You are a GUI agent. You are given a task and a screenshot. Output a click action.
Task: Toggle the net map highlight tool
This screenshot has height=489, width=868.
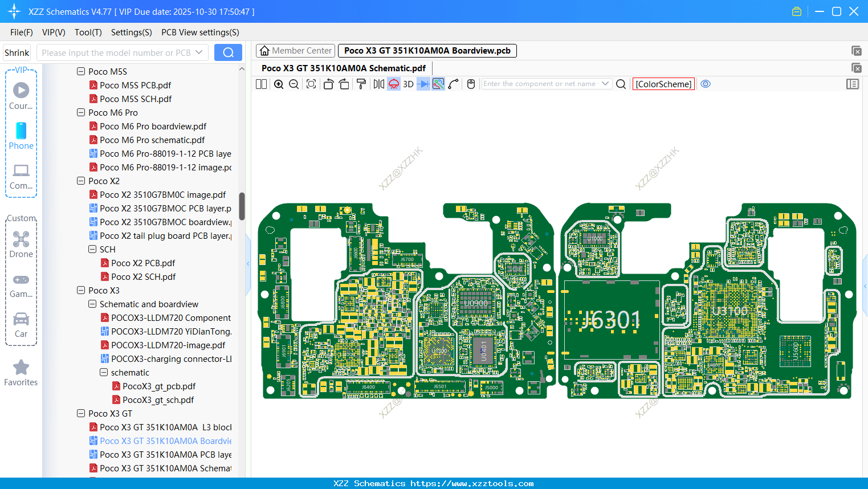[x=438, y=84]
